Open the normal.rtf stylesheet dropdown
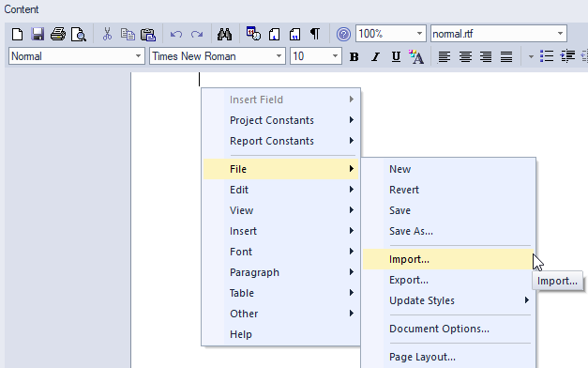The width and height of the screenshot is (588, 368). coord(560,34)
